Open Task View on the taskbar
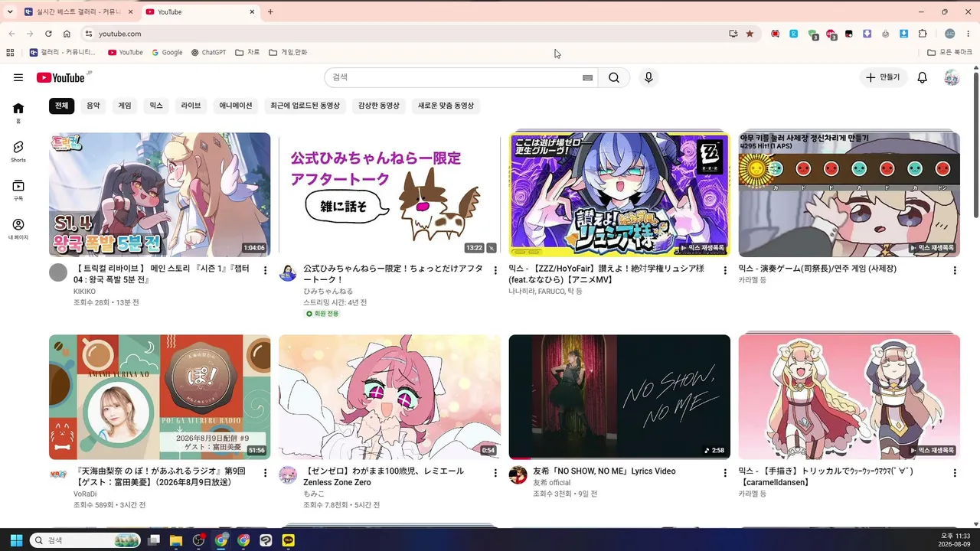 tap(154, 540)
